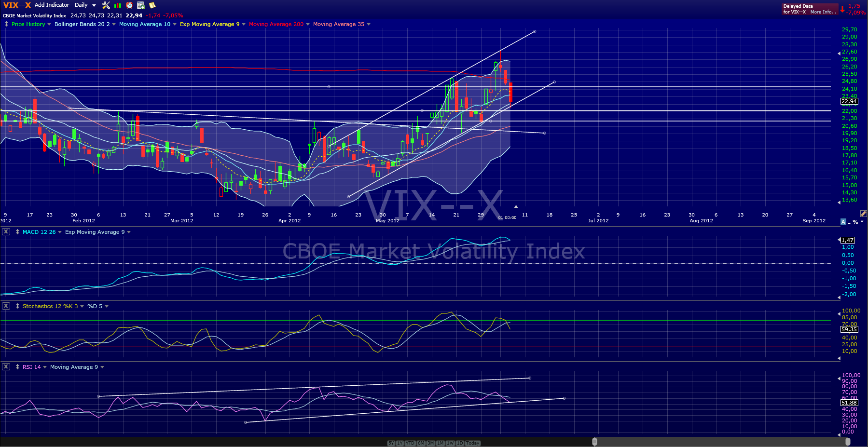868x447 pixels.
Task: Expand Stochastics 12 %K 3 dropdown
Action: point(82,307)
